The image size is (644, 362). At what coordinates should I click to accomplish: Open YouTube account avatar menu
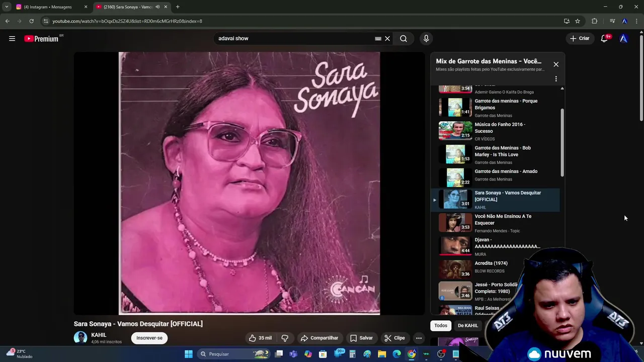pyautogui.click(x=624, y=38)
